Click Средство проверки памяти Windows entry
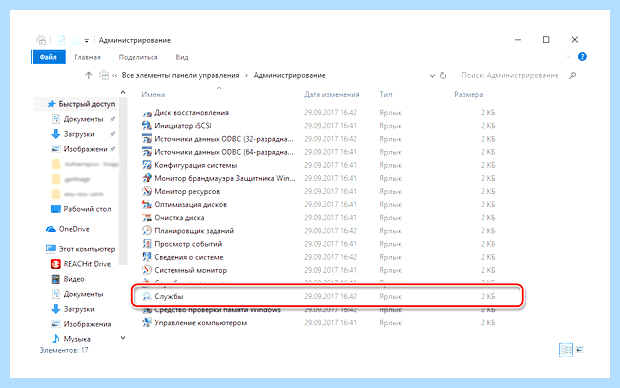 pyautogui.click(x=217, y=310)
